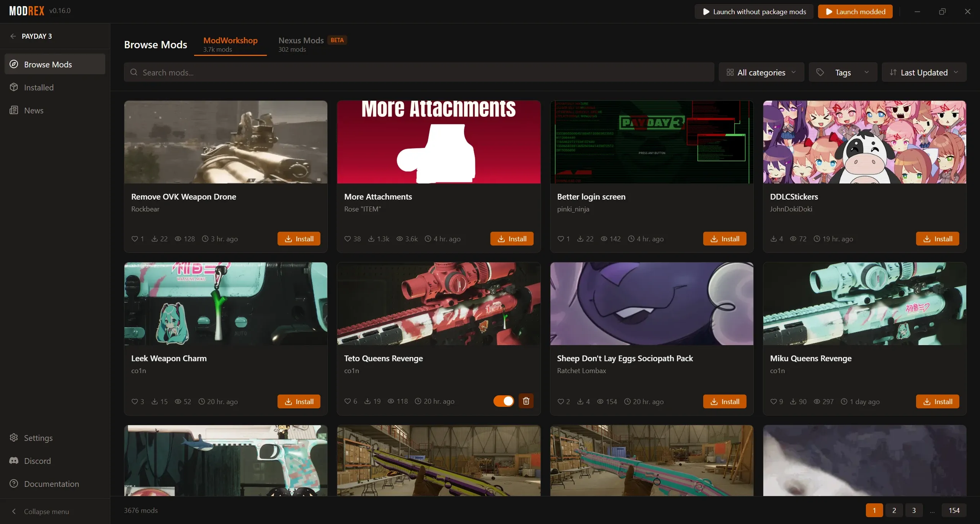Open the Tags filter dropdown

click(843, 72)
